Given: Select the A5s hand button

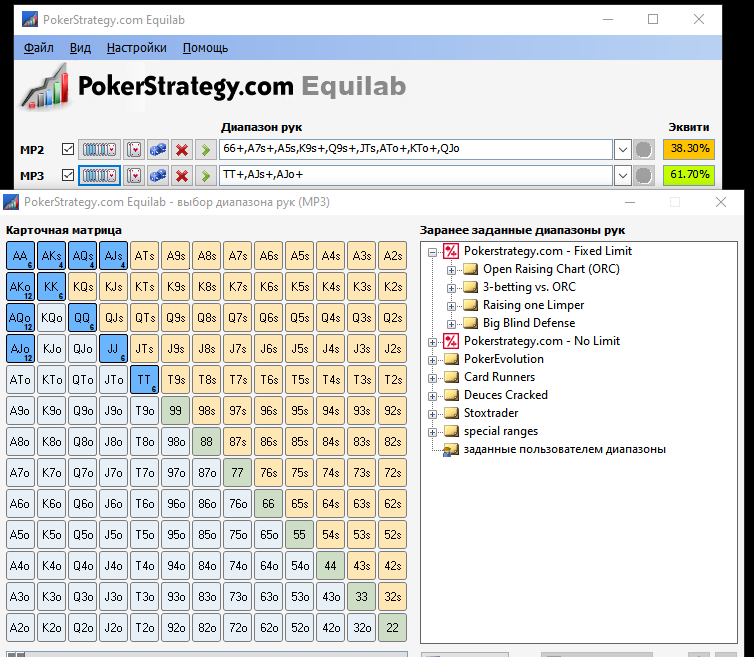Looking at the screenshot, I should click(300, 255).
